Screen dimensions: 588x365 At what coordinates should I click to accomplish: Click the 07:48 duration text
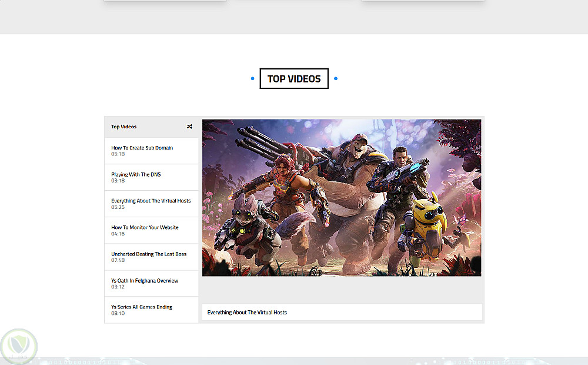pos(118,260)
